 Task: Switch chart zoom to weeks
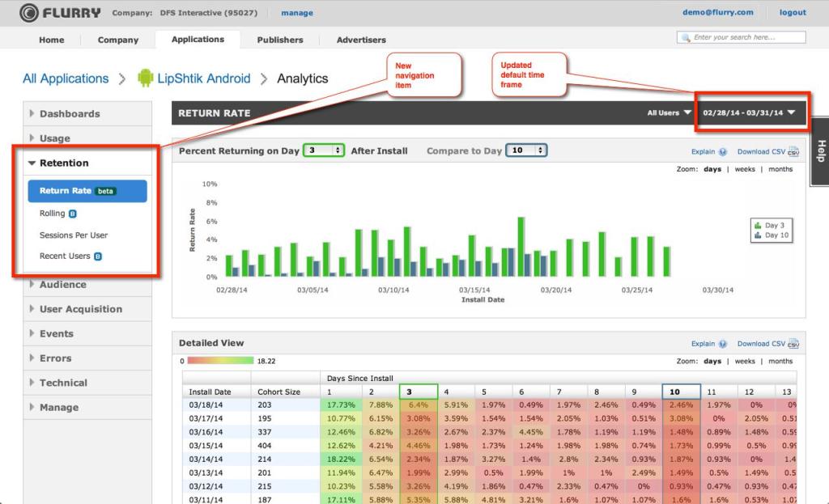[x=745, y=169]
